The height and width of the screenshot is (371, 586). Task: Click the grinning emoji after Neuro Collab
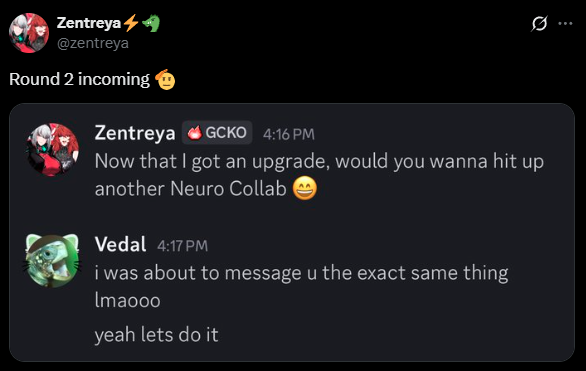click(x=305, y=188)
